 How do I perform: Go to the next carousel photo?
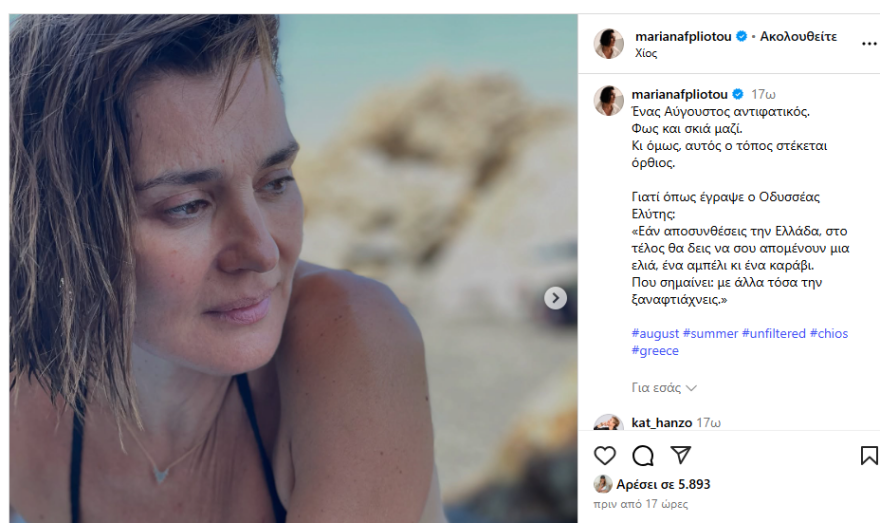[x=556, y=298]
